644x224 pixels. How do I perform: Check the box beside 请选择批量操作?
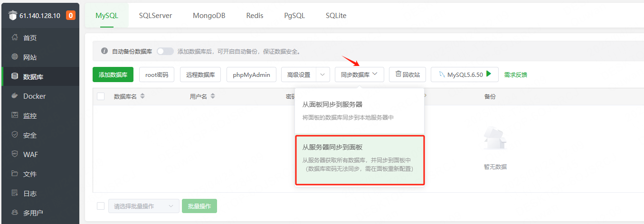(x=101, y=206)
